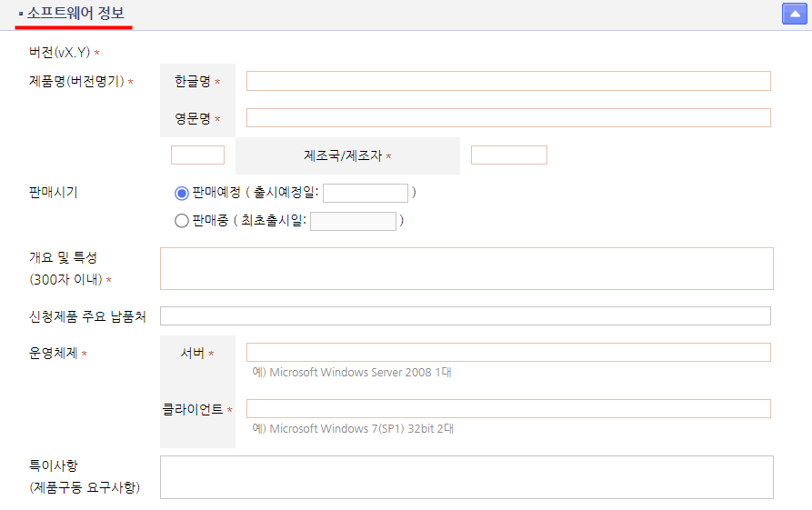Focus the 신청제품 주요 납품처 field
This screenshot has height=510, width=812.
pyautogui.click(x=465, y=315)
